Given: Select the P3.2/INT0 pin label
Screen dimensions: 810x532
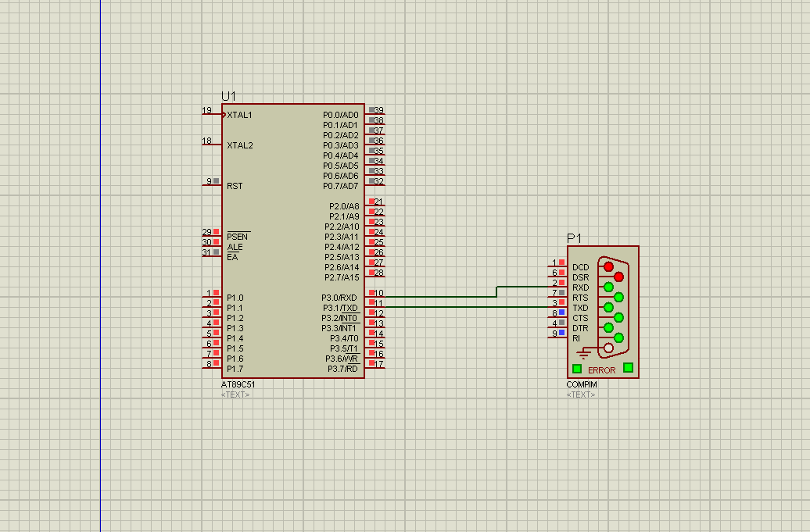Looking at the screenshot, I should pyautogui.click(x=339, y=319).
